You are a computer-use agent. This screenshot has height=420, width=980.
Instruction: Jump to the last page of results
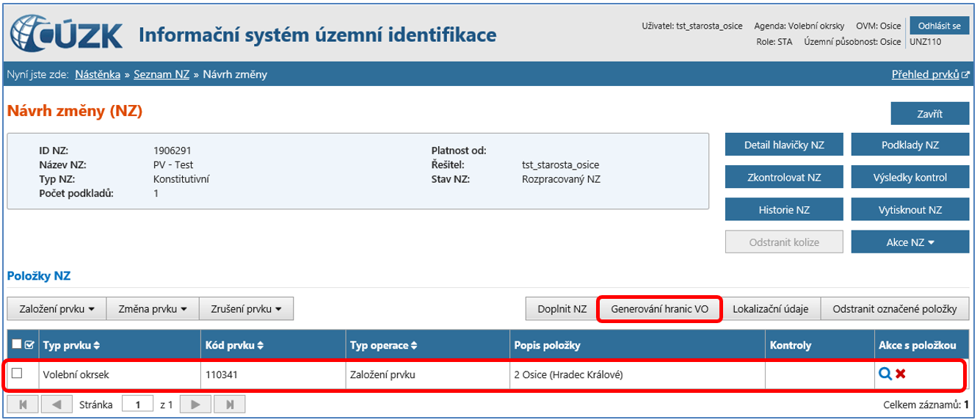[230, 404]
